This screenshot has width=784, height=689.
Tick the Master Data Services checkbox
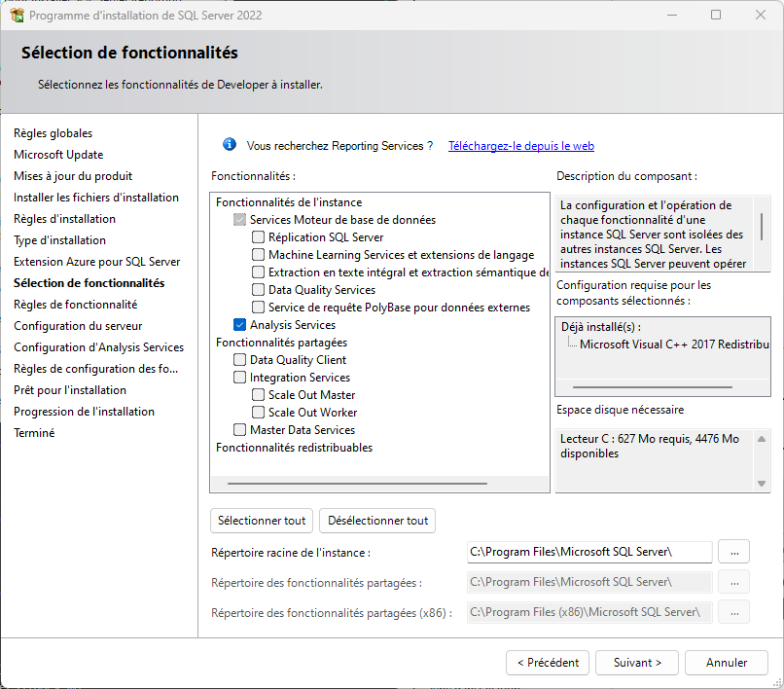click(239, 430)
